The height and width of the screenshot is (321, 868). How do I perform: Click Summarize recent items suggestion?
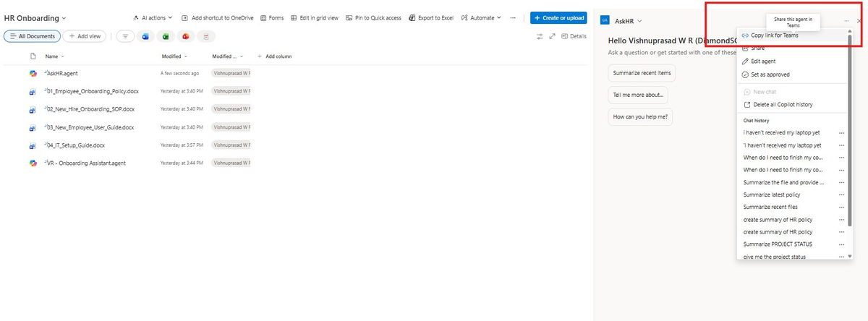click(642, 73)
